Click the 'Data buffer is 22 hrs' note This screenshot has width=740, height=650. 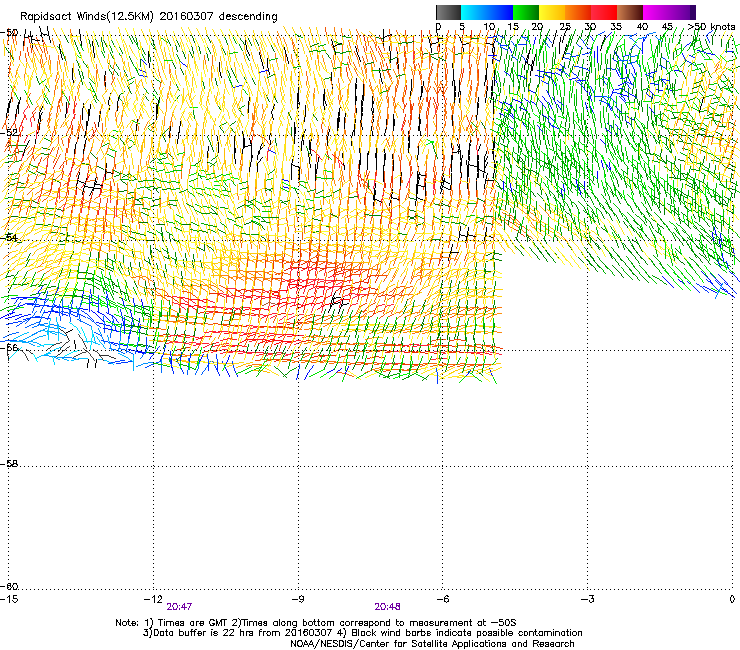pyautogui.click(x=201, y=633)
